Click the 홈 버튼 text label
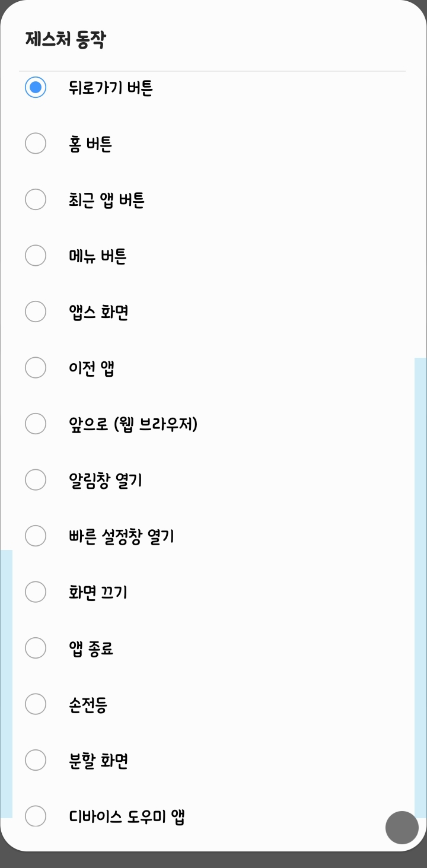Image resolution: width=427 pixels, height=868 pixels. tap(91, 144)
